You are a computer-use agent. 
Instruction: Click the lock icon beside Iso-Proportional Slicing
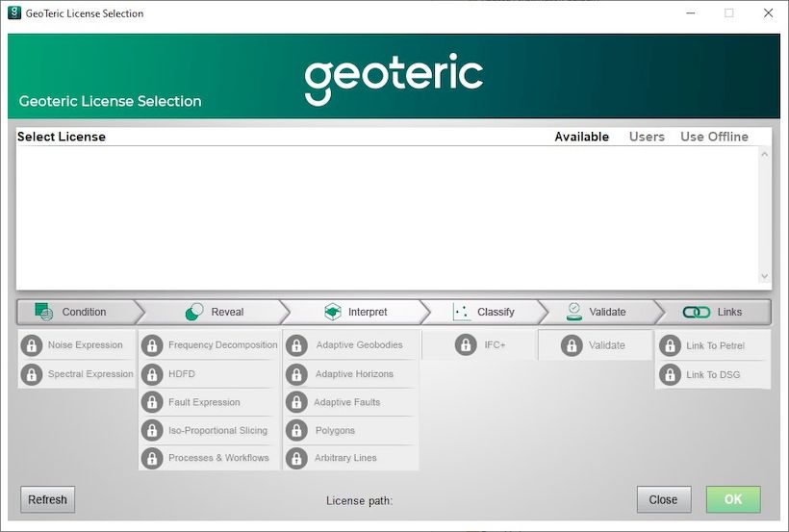[x=152, y=430]
